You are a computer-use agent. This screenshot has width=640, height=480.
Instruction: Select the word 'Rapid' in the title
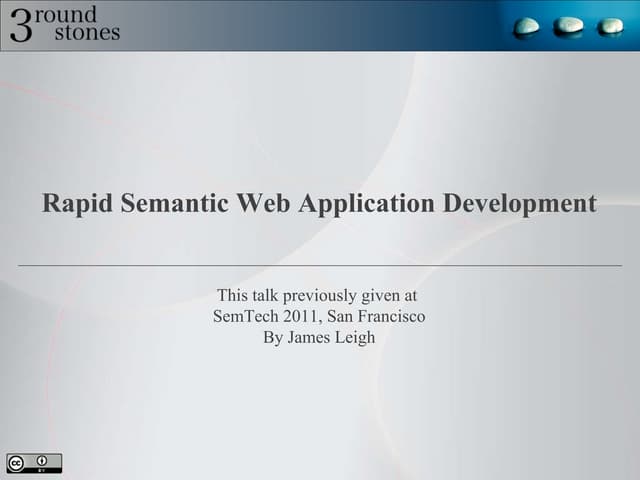tap(77, 204)
